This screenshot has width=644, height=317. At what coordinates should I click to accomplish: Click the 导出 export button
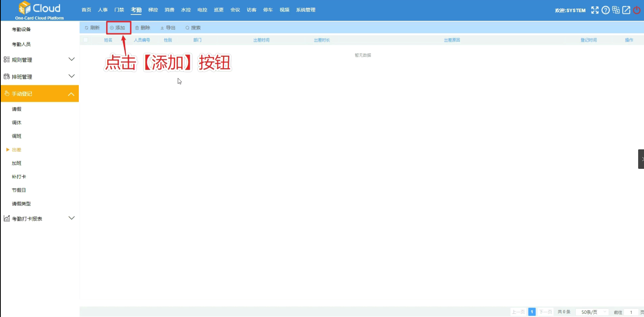coord(168,28)
